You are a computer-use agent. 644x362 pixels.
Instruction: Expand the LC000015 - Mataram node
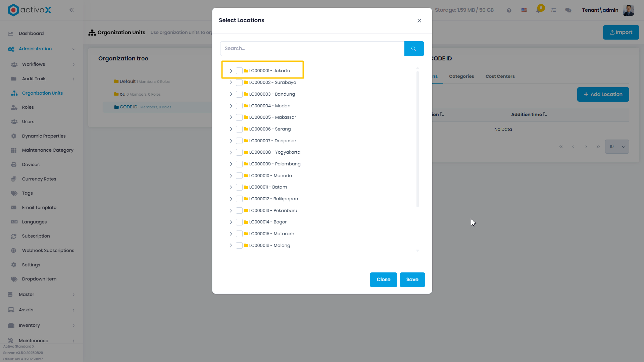pyautogui.click(x=231, y=234)
